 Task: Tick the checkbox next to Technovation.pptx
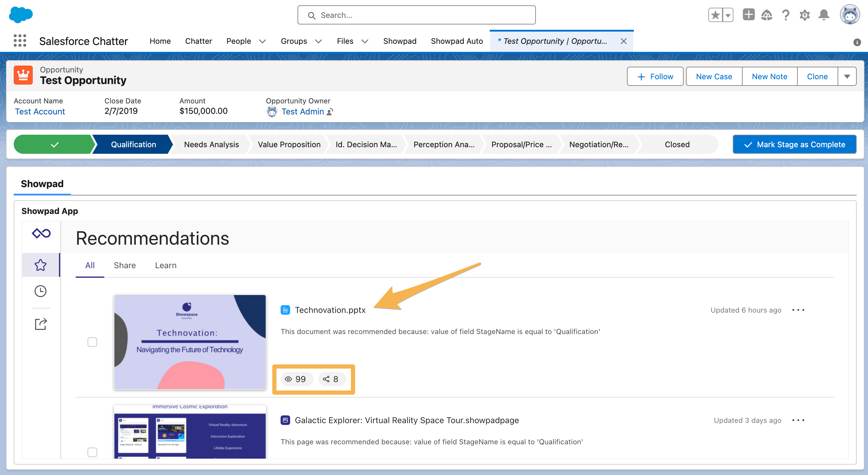click(92, 342)
